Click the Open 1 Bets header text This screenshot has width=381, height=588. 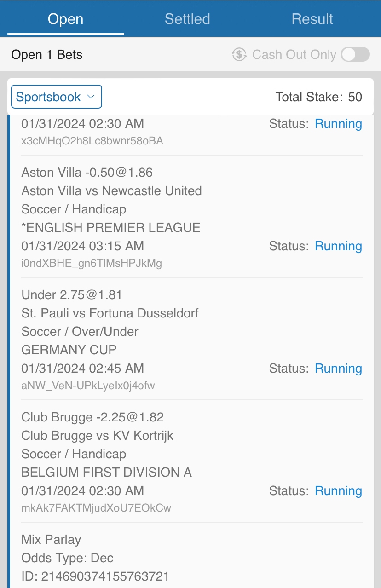47,55
